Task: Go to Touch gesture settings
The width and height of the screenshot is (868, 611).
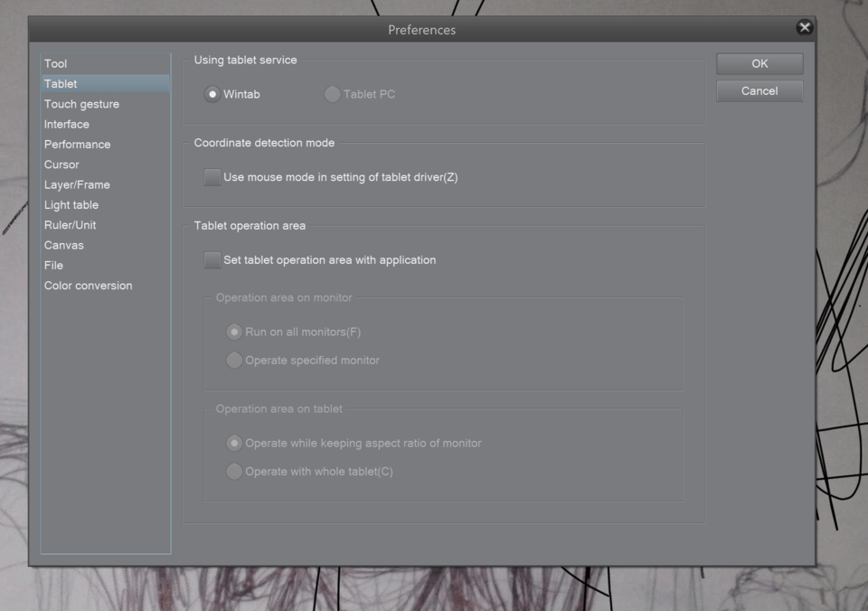Action: pos(105,104)
